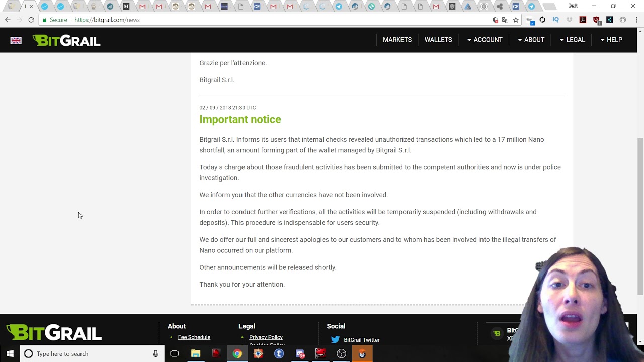The width and height of the screenshot is (644, 362).
Task: Expand the HELP dropdown menu
Action: coord(611,40)
